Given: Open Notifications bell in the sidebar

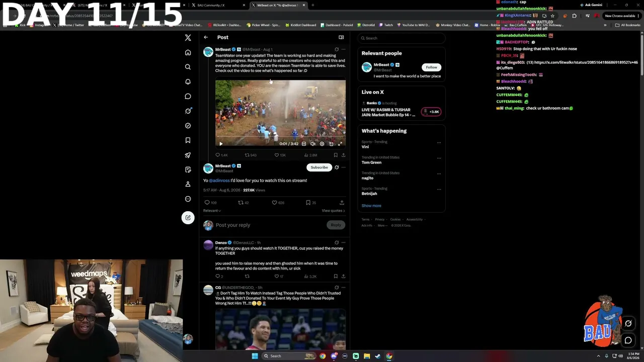Looking at the screenshot, I should (188, 81).
